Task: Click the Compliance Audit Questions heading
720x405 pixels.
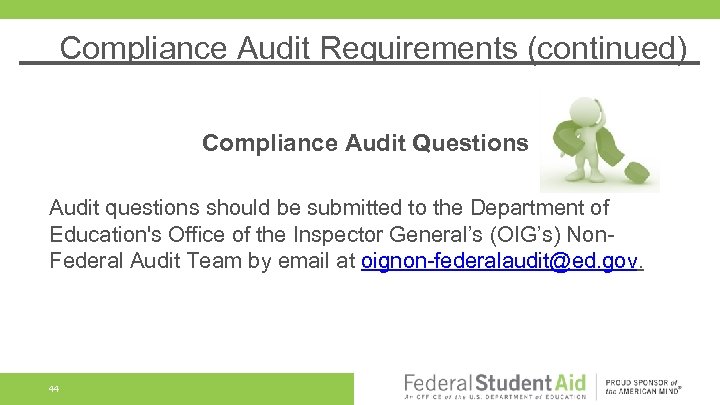Action: [365, 143]
